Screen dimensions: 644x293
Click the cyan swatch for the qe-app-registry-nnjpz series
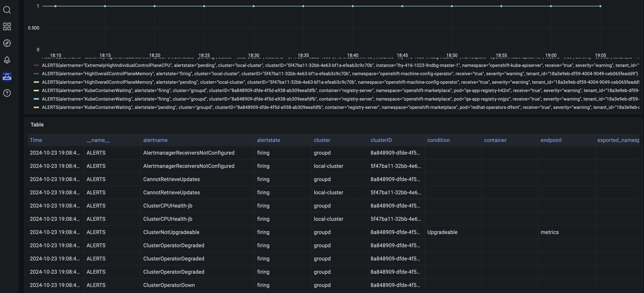(x=36, y=99)
